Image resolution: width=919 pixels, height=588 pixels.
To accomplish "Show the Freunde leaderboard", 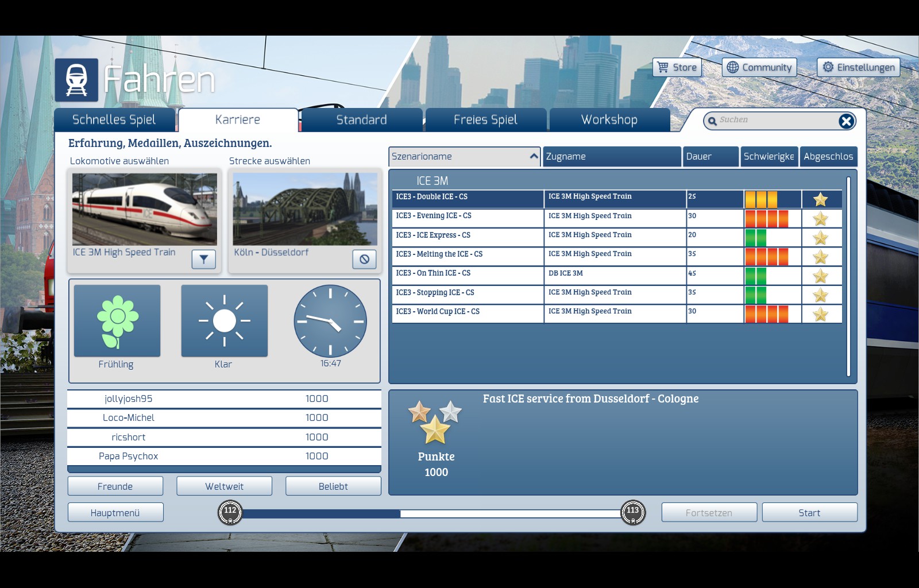I will [115, 486].
